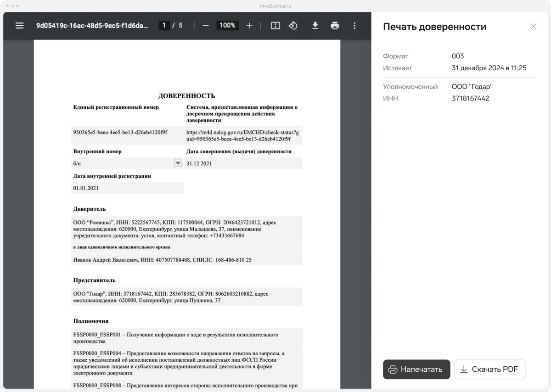Click the ИНН value 3718167442 in panel

click(471, 98)
